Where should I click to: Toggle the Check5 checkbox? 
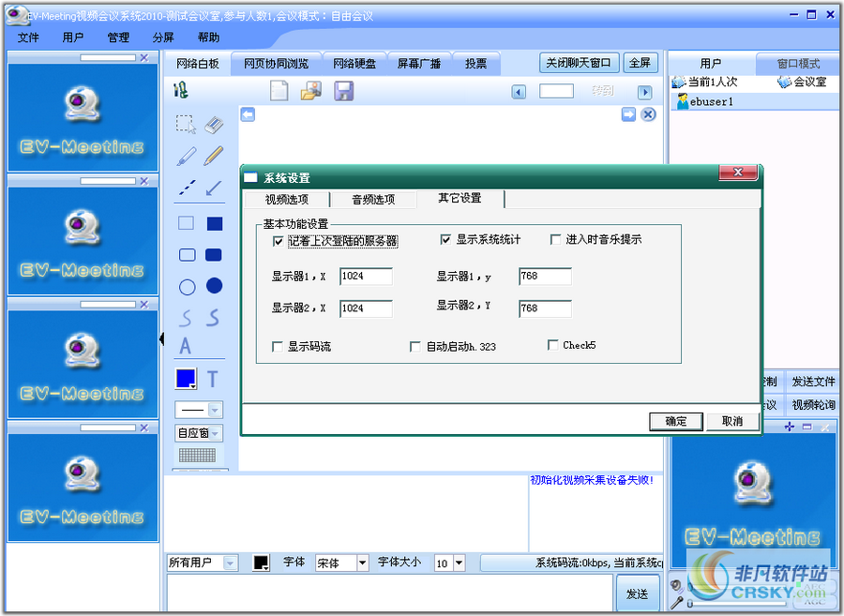pyautogui.click(x=552, y=345)
